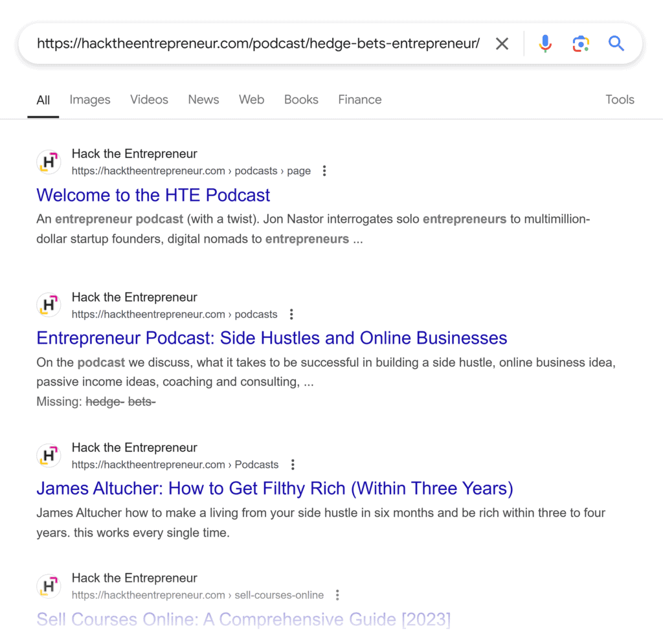This screenshot has height=644, width=663.
Task: Select the Videos tab
Action: pyautogui.click(x=149, y=100)
